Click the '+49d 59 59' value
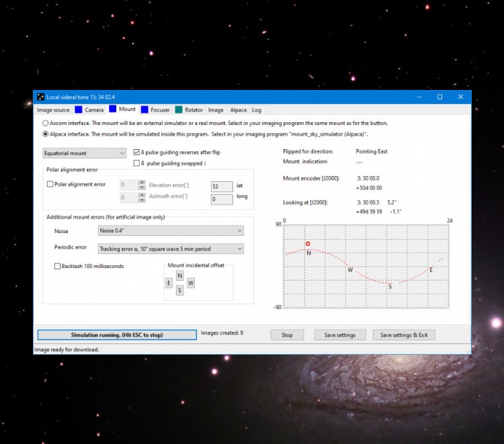504x444 pixels. pyautogui.click(x=369, y=212)
